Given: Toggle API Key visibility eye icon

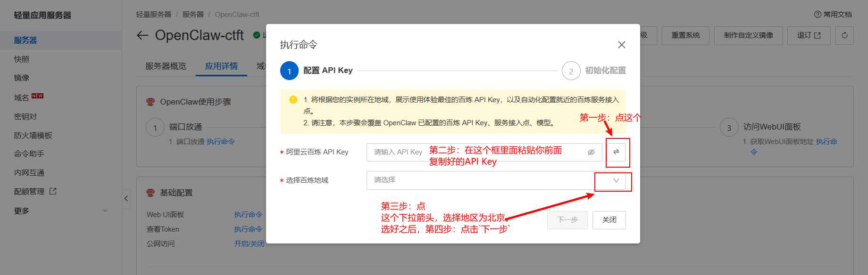Looking at the screenshot, I should (591, 152).
